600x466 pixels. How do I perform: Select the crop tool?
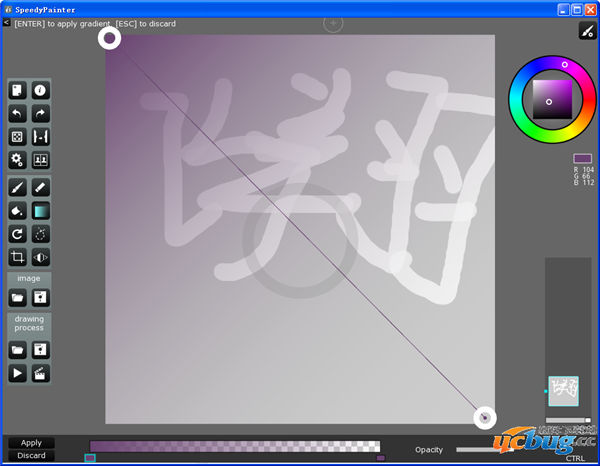pos(17,257)
